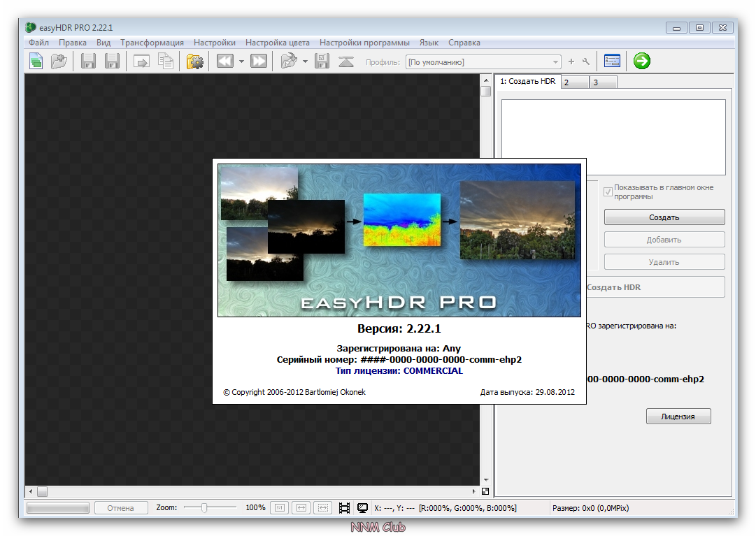Viewport: 756px width, 536px height.
Task: Click the 1:1 zoom button
Action: click(x=278, y=508)
